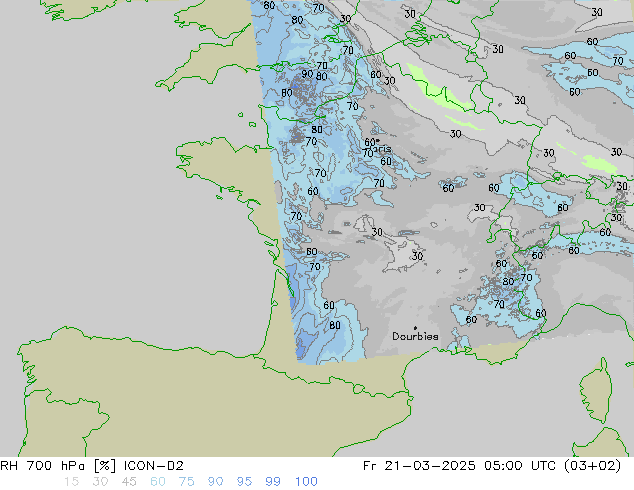Screen dimensions: 634x490
Task: Select the legend value 30
Action: tap(100, 482)
